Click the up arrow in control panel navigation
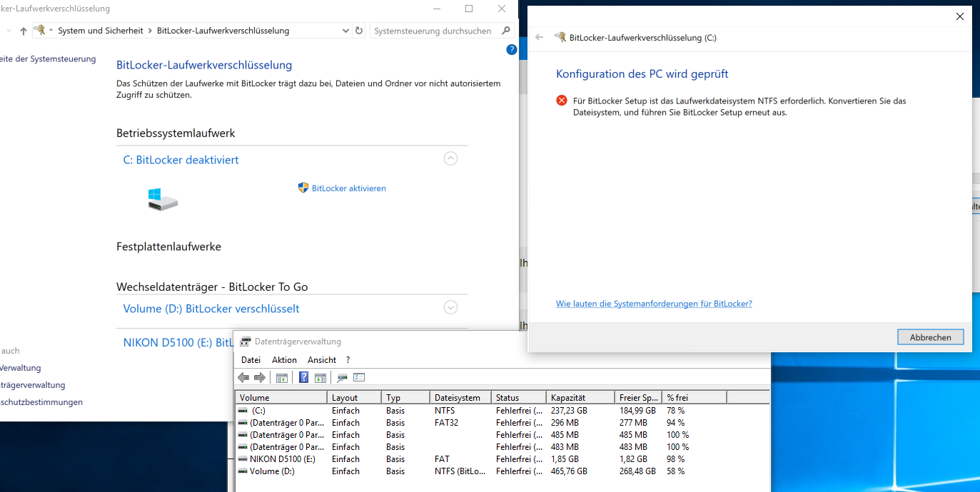The width and height of the screenshot is (980, 492). [24, 31]
